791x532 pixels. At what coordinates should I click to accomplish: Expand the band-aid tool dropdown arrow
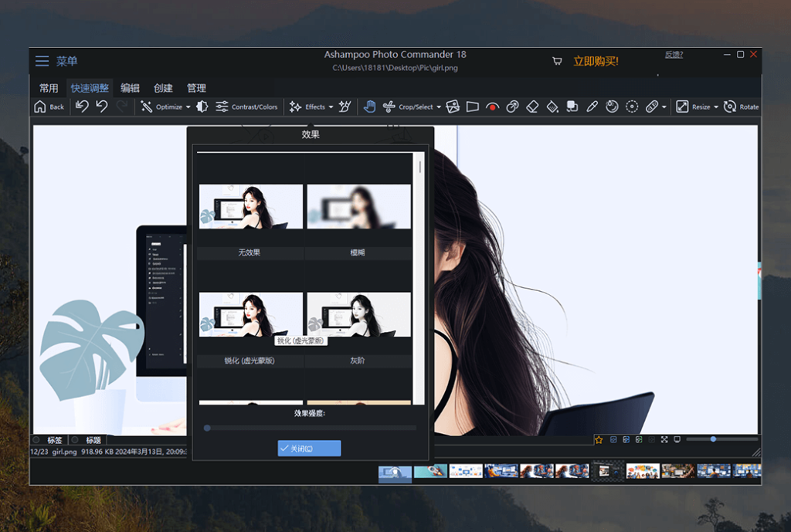pyautogui.click(x=664, y=107)
